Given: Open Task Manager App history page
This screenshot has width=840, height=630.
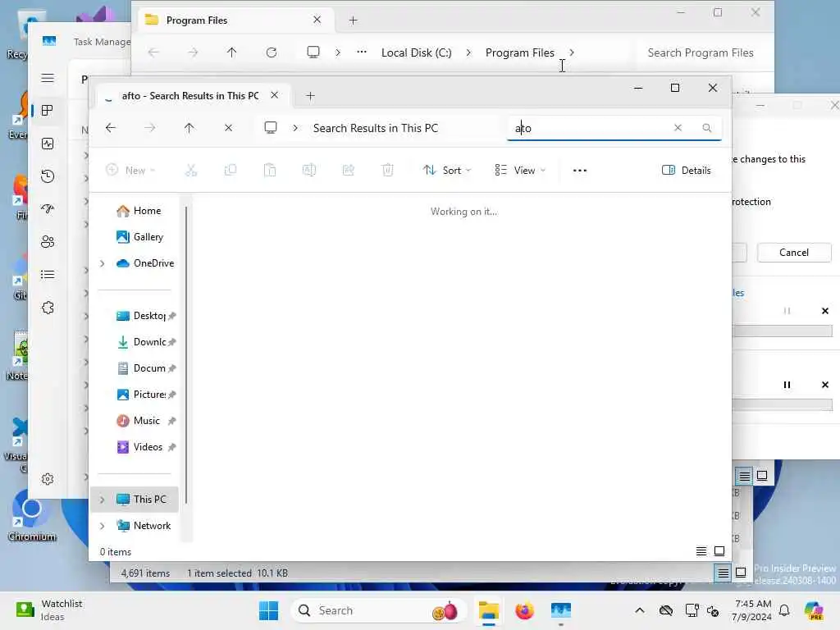Looking at the screenshot, I should [x=48, y=176].
